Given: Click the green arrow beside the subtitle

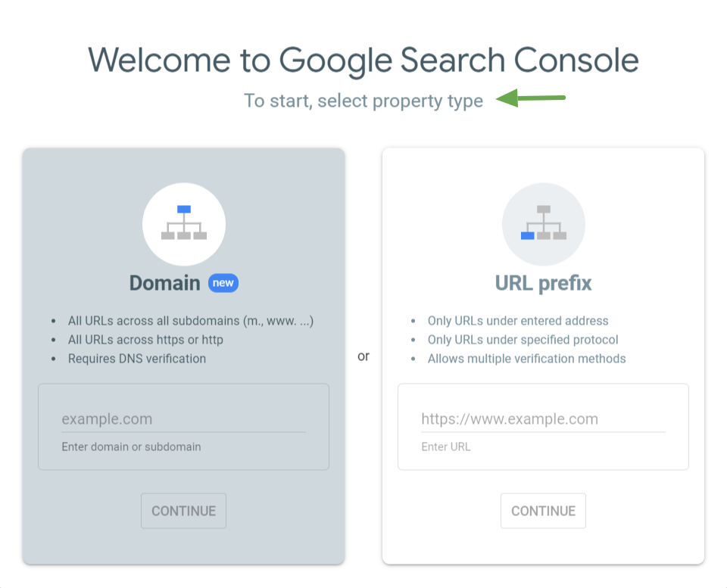Looking at the screenshot, I should (531, 98).
